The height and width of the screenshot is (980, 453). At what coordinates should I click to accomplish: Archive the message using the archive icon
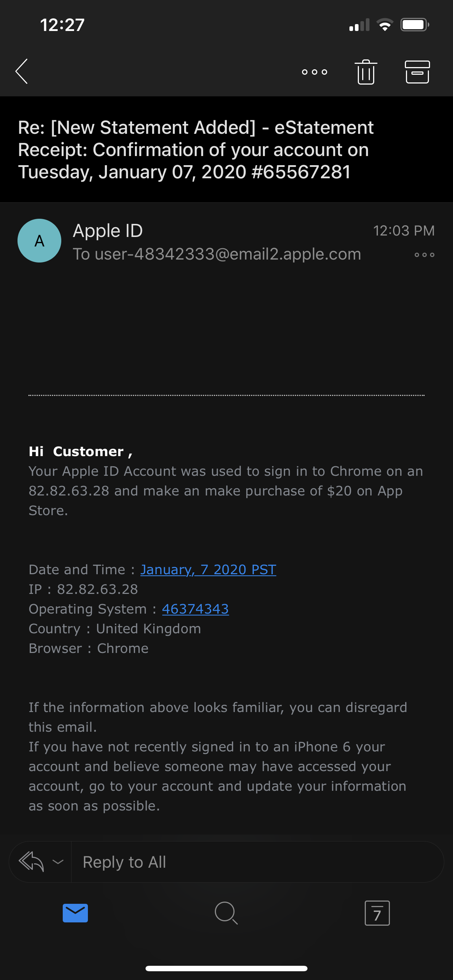[417, 72]
